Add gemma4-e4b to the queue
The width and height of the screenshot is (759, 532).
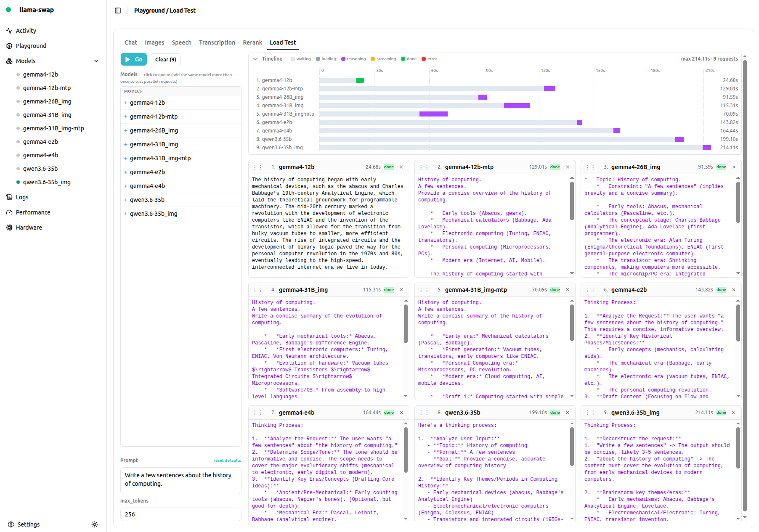[x=181, y=186]
